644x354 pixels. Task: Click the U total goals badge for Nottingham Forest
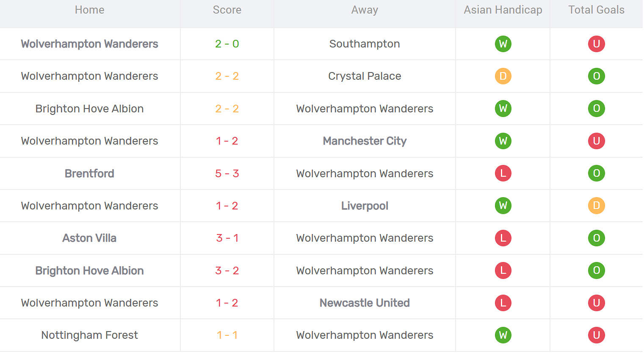596,335
